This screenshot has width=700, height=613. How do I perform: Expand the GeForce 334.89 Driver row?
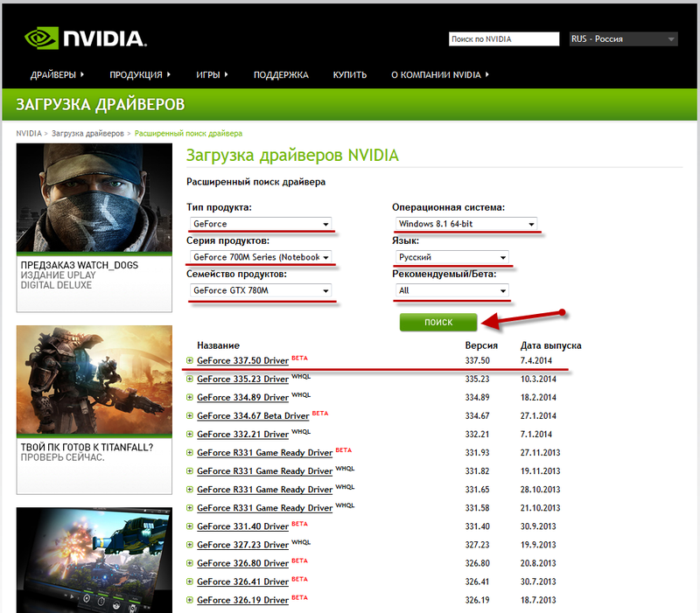click(x=190, y=397)
